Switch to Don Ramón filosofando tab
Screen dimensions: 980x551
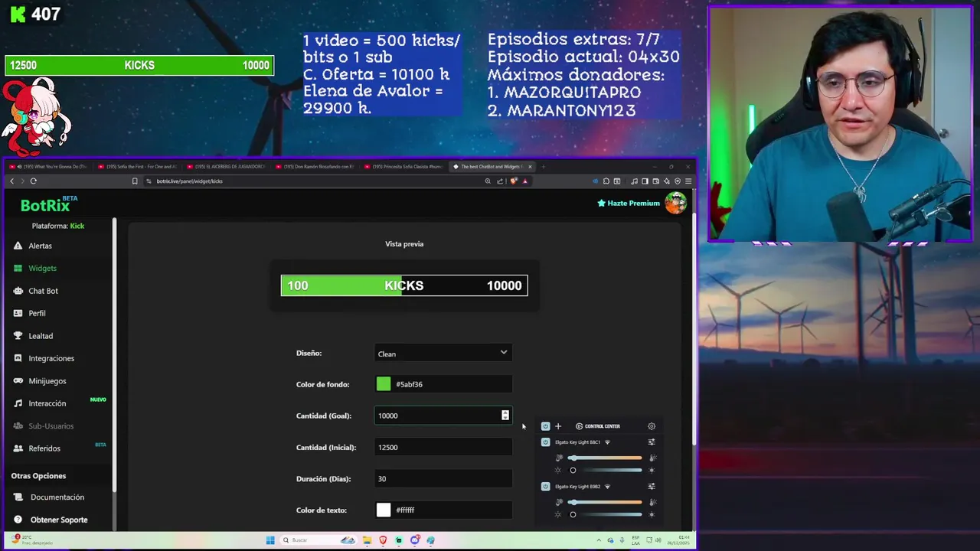pyautogui.click(x=315, y=167)
